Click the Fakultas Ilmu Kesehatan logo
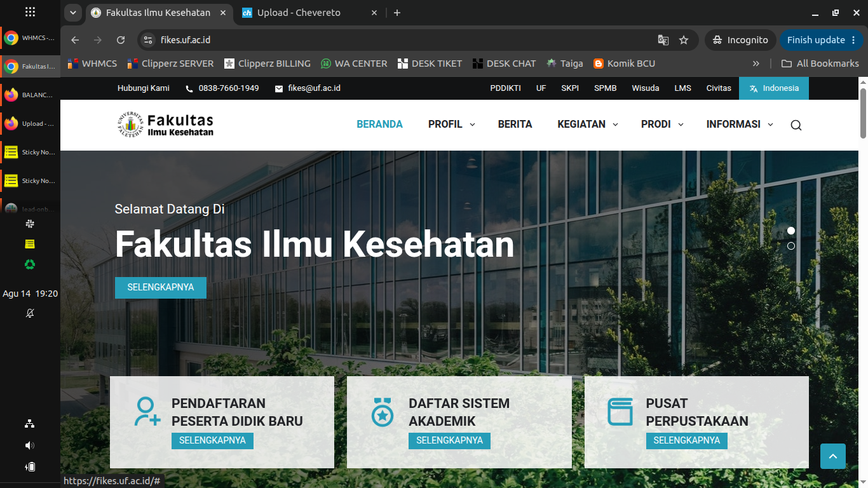868x488 pixels. (165, 125)
